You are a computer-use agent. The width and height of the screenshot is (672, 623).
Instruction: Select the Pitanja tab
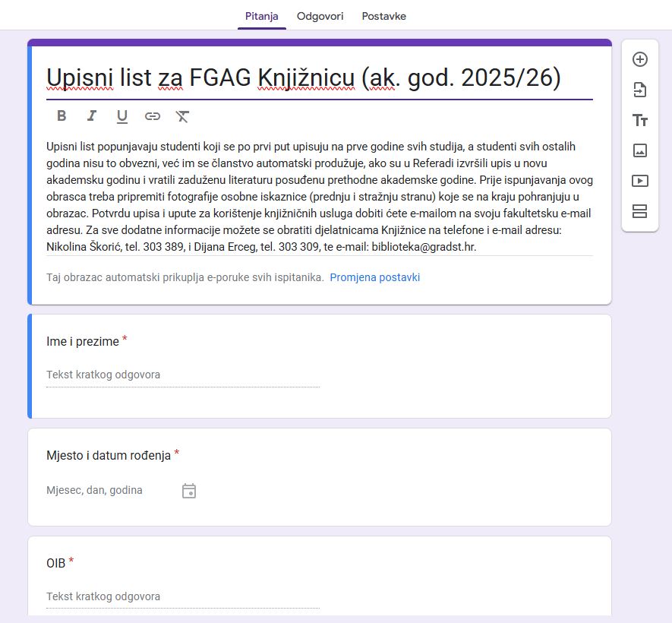pyautogui.click(x=261, y=16)
